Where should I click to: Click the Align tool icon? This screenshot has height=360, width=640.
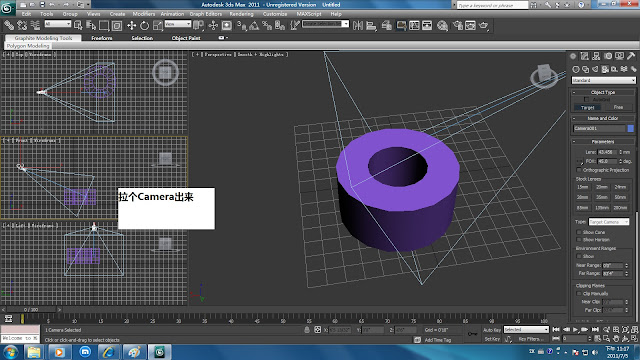(371, 26)
